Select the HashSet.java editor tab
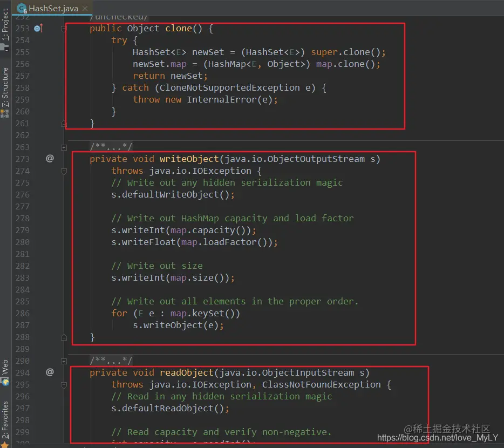Image resolution: width=504 pixels, height=448 pixels. tap(52, 8)
